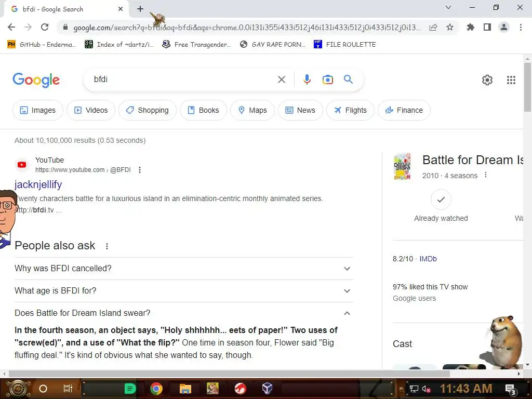Switch to Maps results
The width and height of the screenshot is (532, 399).
pyautogui.click(x=252, y=110)
